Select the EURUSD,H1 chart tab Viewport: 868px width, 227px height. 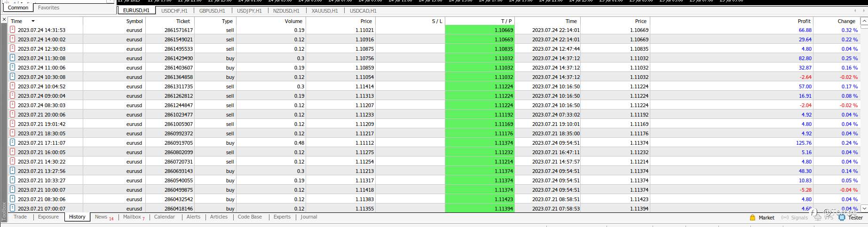click(x=135, y=11)
